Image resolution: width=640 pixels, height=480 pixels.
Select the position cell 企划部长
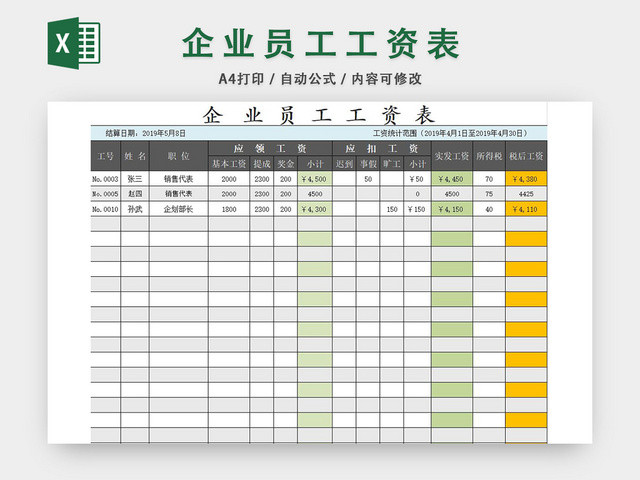tap(179, 209)
